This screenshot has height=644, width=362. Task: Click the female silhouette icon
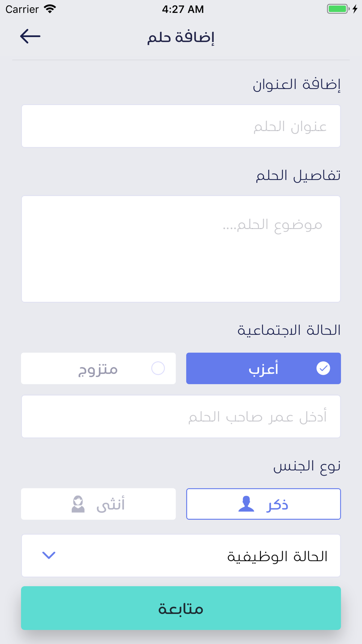coord(78,504)
